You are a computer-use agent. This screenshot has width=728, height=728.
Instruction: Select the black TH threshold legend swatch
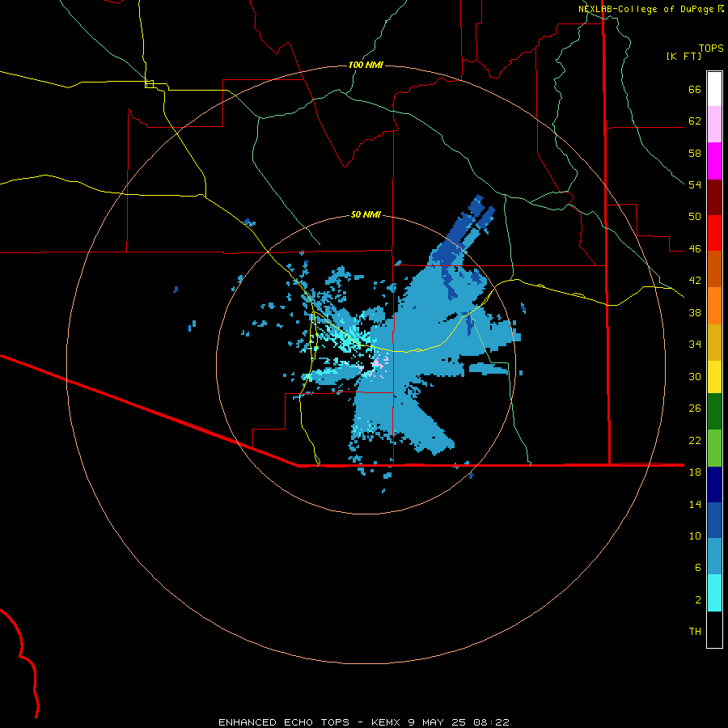(714, 629)
